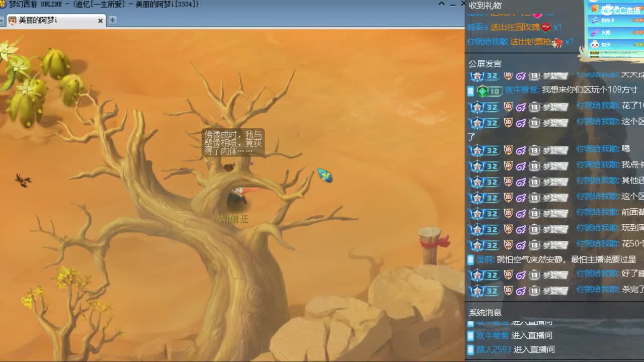
Task: Click the scorpion on the desert sand
Action: [x=23, y=179]
